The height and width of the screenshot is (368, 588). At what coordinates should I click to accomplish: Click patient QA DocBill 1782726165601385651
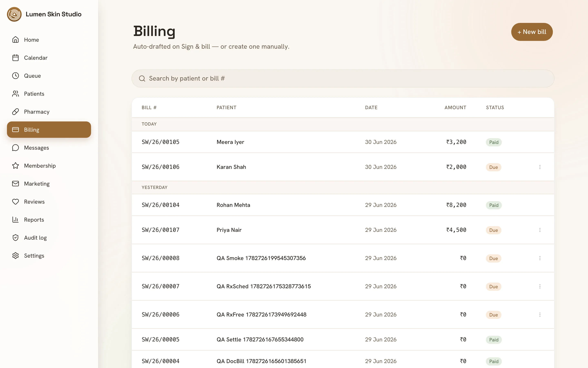[262, 361]
